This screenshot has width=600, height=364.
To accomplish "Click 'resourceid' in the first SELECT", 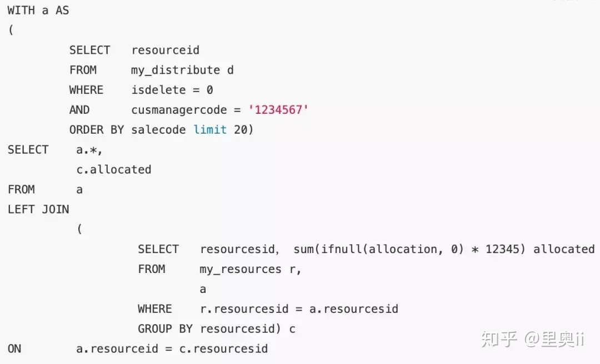I will (166, 50).
